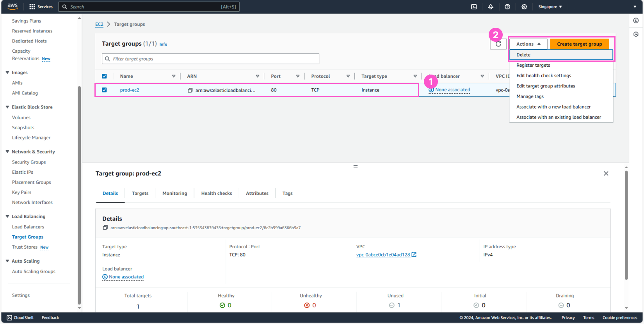Open the settings gear in top bar
The image size is (644, 324).
pyautogui.click(x=524, y=7)
